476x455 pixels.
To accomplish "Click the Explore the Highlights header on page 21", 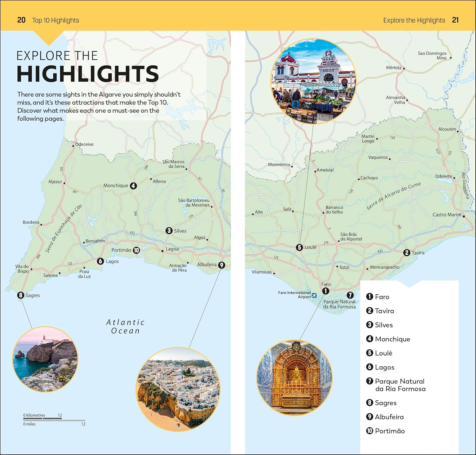I will click(414, 20).
